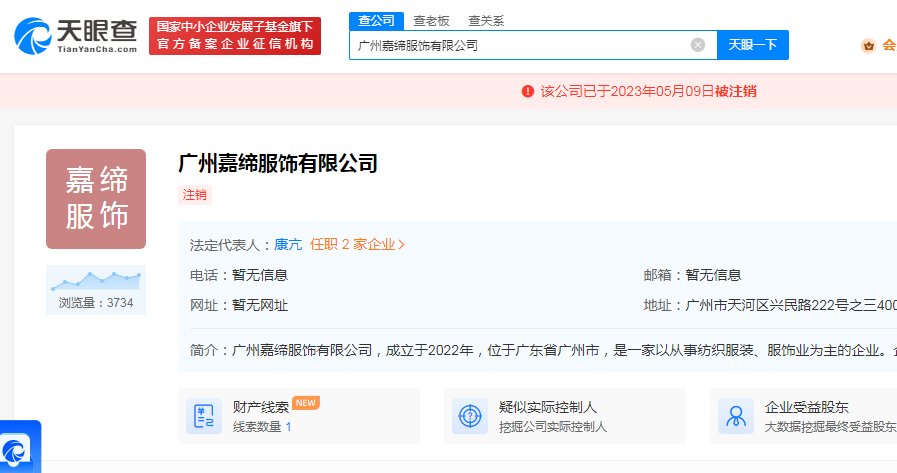
Task: Click the red 国家中小企业发展子基金旗下 banner badge
Action: click(x=235, y=36)
